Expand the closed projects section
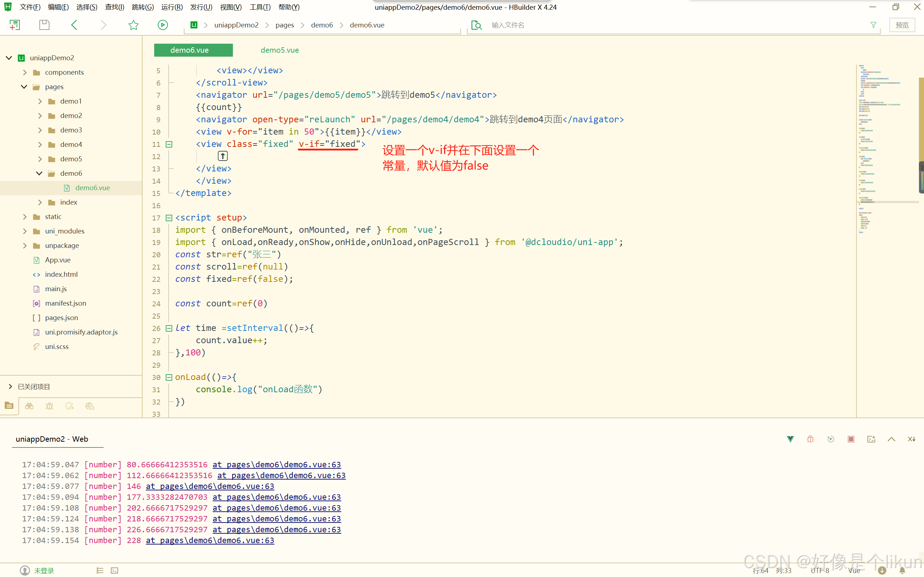This screenshot has height=577, width=924. tap(10, 386)
